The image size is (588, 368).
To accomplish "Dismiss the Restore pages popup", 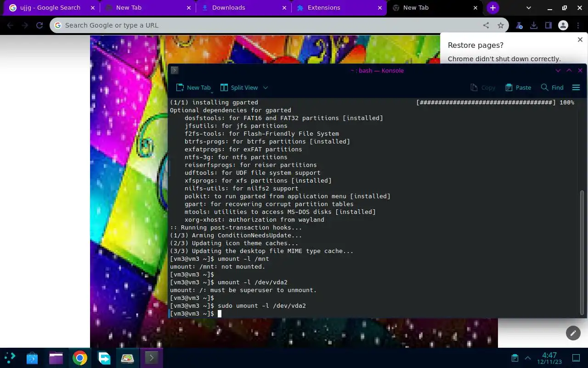I will [x=580, y=40].
